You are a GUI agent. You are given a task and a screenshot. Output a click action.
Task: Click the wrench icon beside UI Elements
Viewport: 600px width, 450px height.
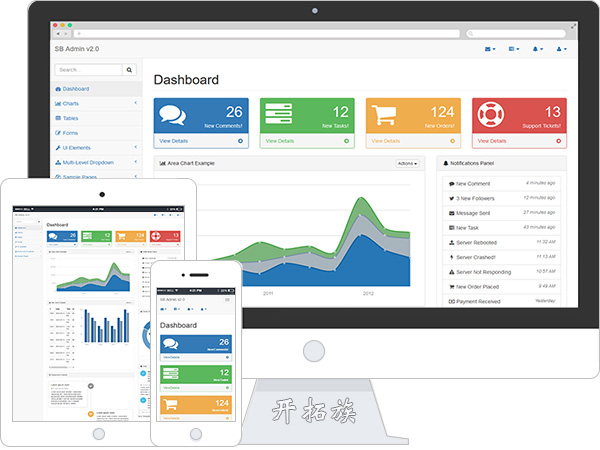coord(58,148)
